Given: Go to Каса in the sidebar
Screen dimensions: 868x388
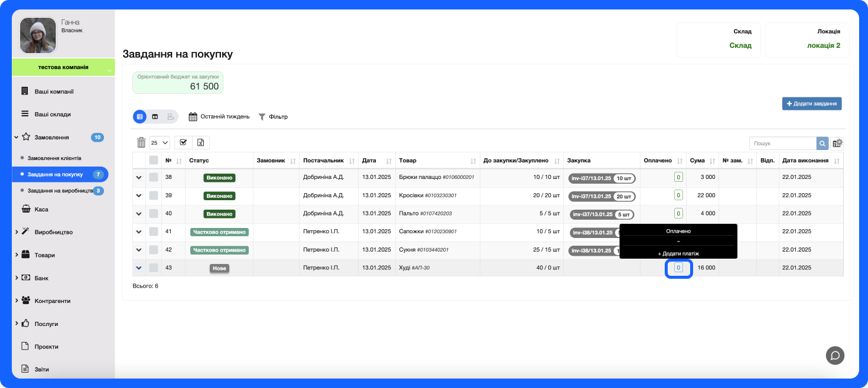Looking at the screenshot, I should pos(41,209).
